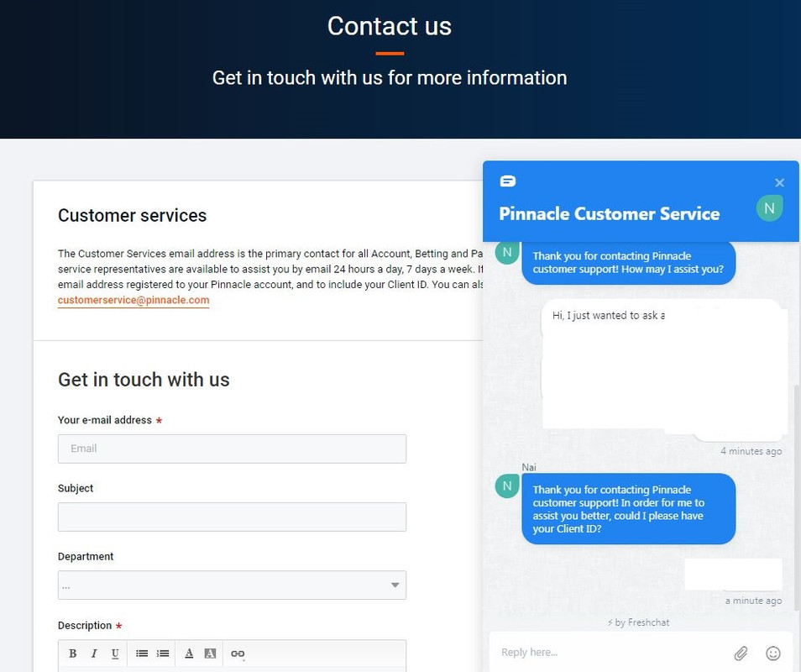Click the Subject input field

(232, 517)
